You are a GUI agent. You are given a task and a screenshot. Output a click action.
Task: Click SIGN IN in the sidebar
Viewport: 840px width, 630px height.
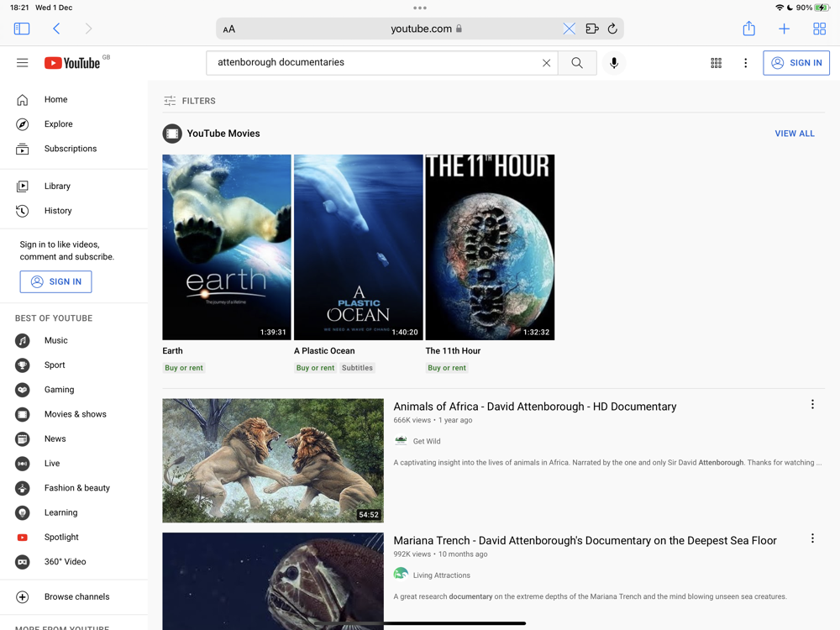[55, 281]
